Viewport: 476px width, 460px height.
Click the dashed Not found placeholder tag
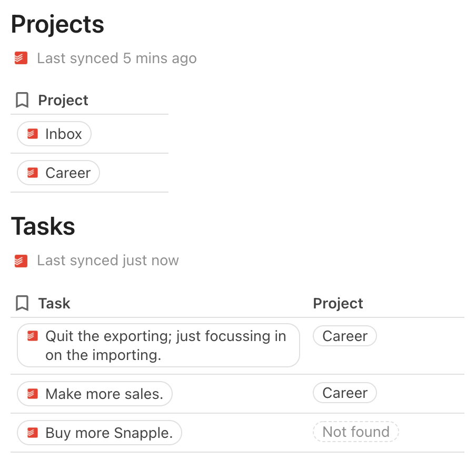355,432
